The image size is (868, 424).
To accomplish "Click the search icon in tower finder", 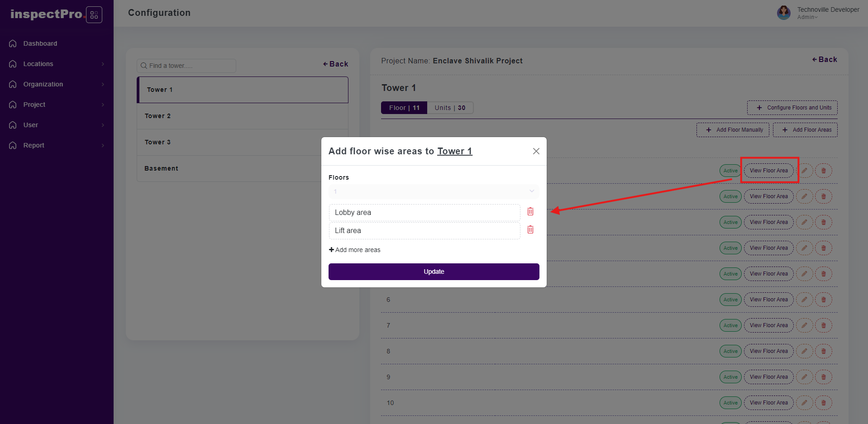I will (x=144, y=66).
